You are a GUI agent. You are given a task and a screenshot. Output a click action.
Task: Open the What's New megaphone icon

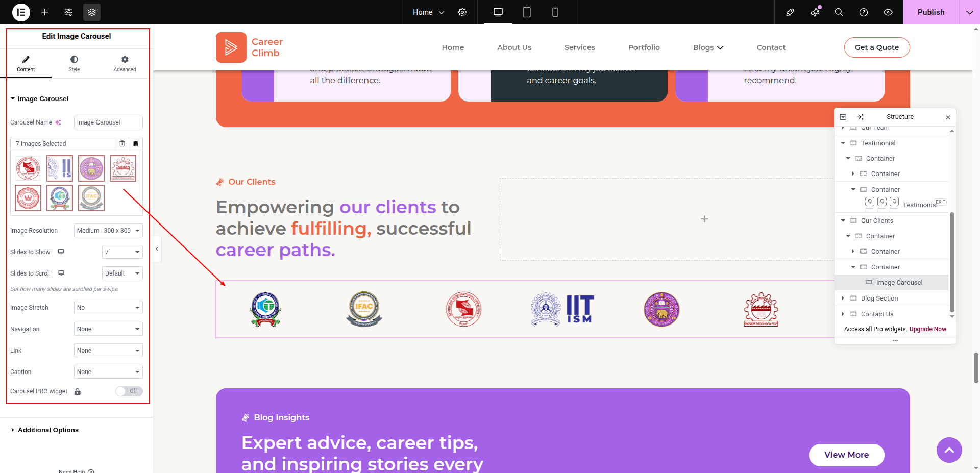pos(815,12)
